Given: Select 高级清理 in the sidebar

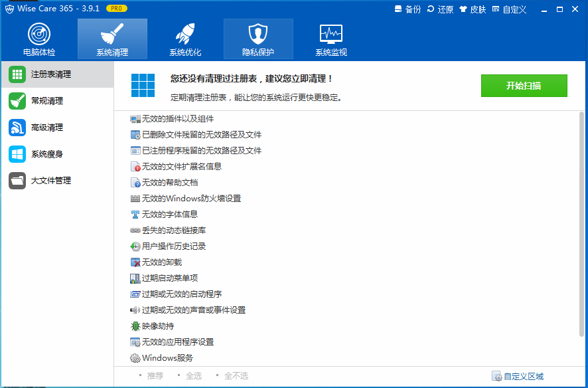Looking at the screenshot, I should coord(46,128).
